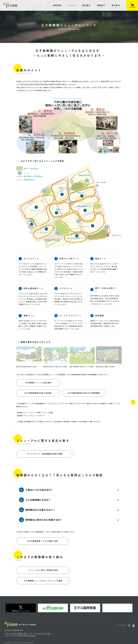Open the X icon beside FOLLOW US ON
This screenshot has height=644, width=138.
pos(129,625)
